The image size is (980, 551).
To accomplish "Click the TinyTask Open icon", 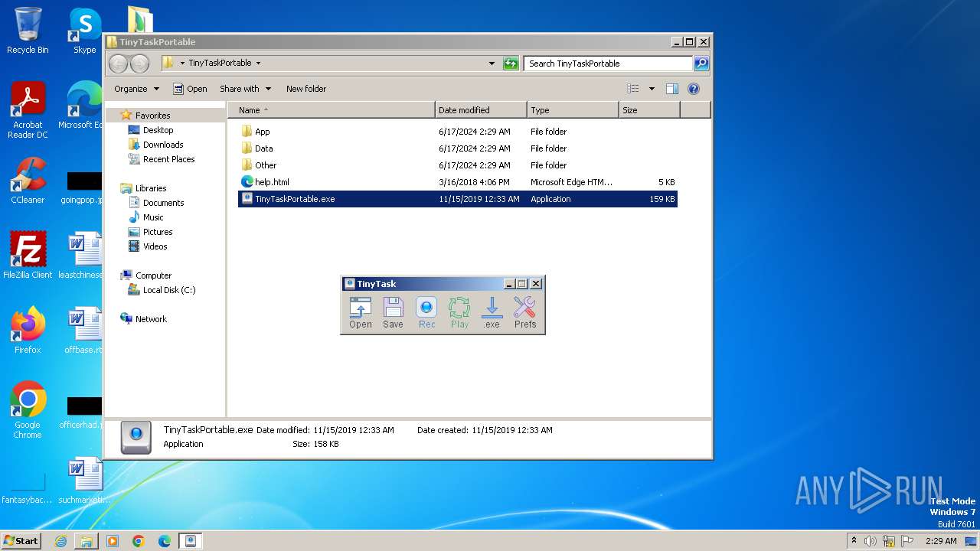I will [360, 313].
